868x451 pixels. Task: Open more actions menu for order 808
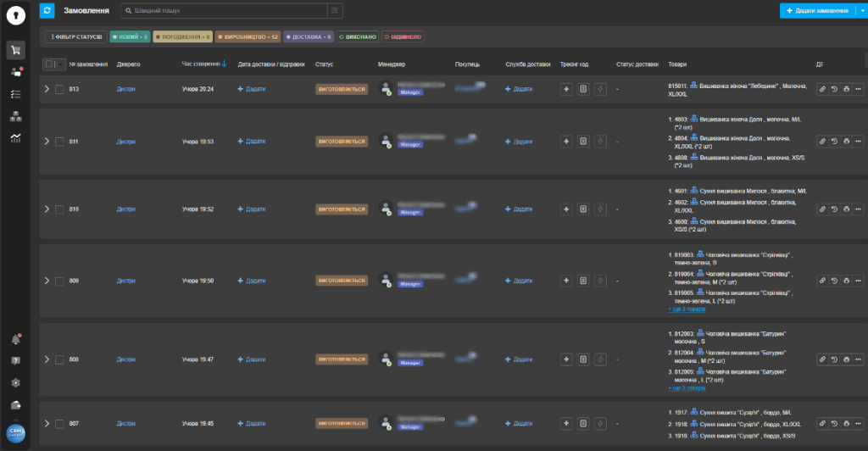pos(858,359)
